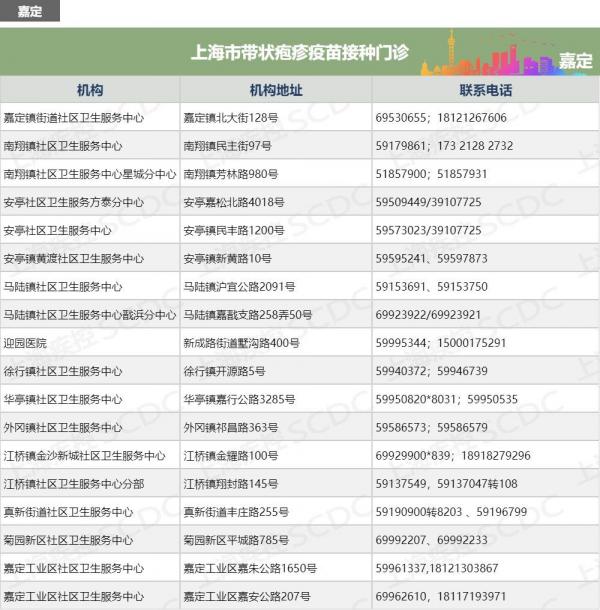Select 南翔镇社区卫生服务中心星城分中心 cell
Screen dimensions: 600x610
(90, 174)
